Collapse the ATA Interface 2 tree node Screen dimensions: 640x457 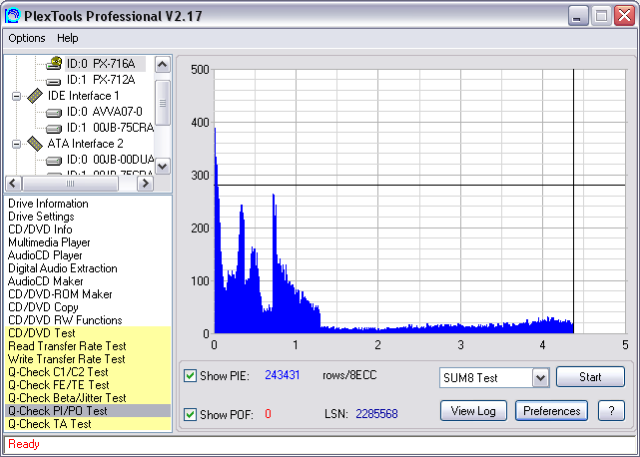[16, 144]
